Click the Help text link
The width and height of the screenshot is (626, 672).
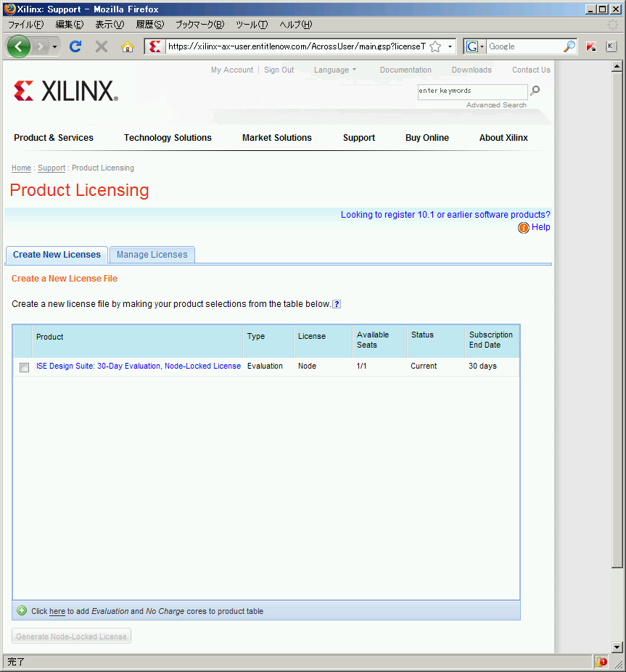(540, 227)
